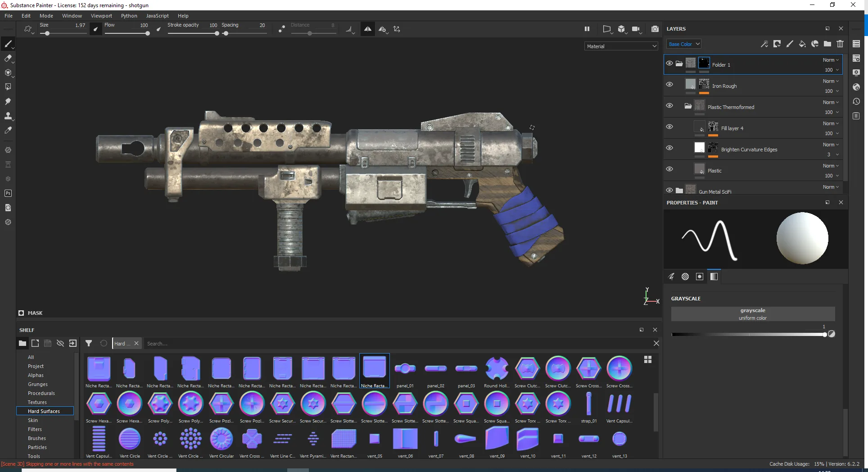Click the Photoshop export Ps icon
The image size is (868, 472).
click(x=8, y=193)
